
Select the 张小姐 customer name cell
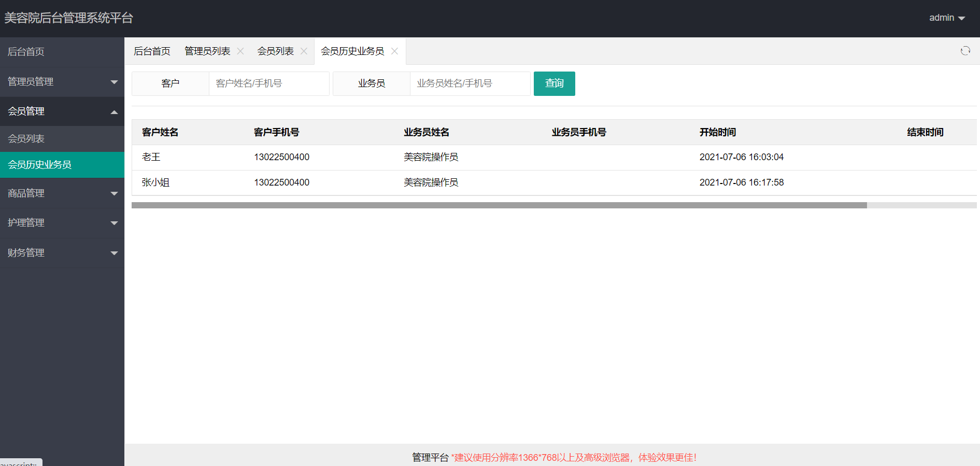click(x=155, y=182)
